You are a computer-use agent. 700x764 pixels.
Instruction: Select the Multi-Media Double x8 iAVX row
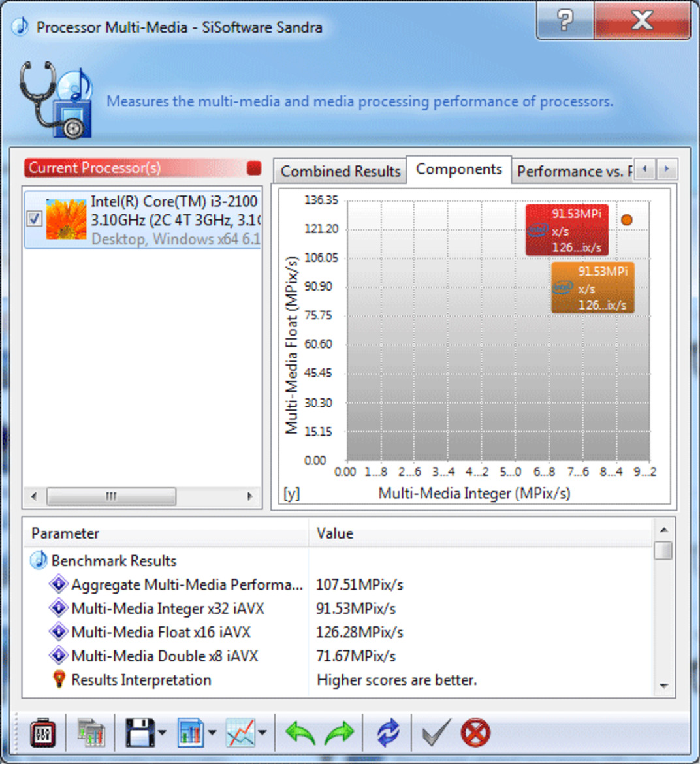point(338,656)
